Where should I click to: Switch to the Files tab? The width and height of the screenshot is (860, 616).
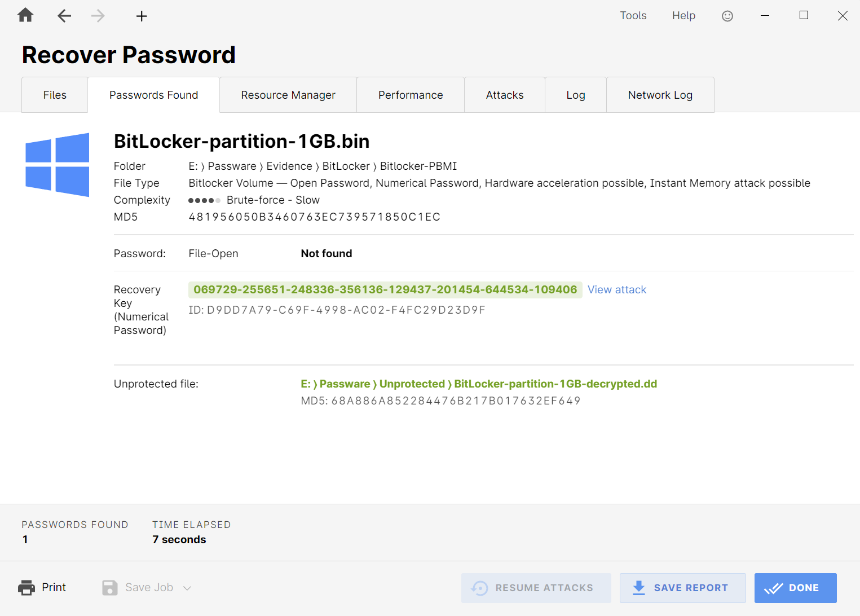pos(55,95)
